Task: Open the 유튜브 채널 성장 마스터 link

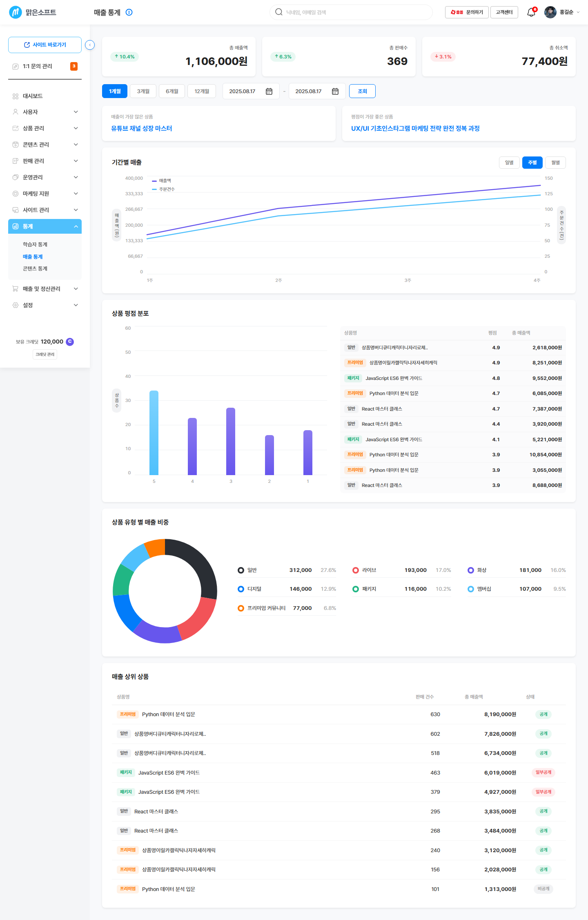Action: click(142, 128)
